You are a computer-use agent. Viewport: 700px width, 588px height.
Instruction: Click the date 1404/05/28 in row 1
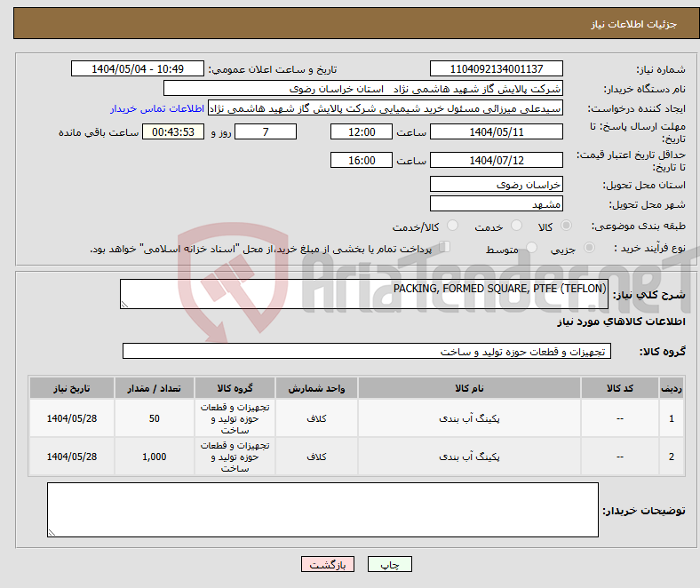tap(72, 418)
